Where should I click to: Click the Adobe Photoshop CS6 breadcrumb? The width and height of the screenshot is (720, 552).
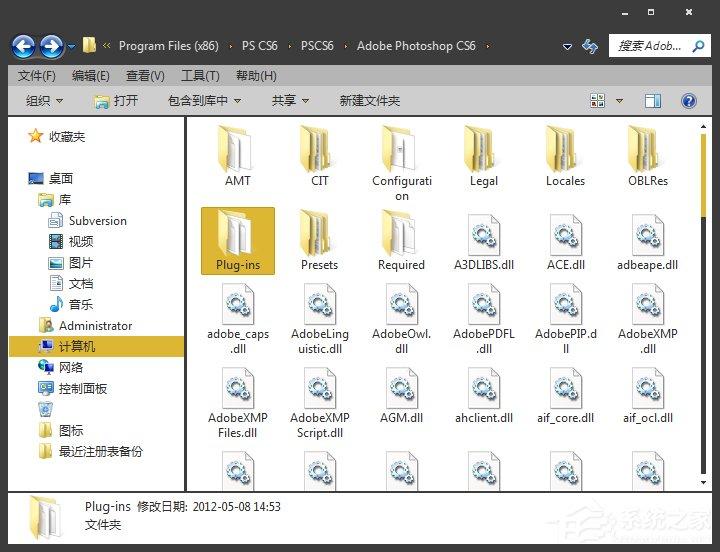(416, 46)
